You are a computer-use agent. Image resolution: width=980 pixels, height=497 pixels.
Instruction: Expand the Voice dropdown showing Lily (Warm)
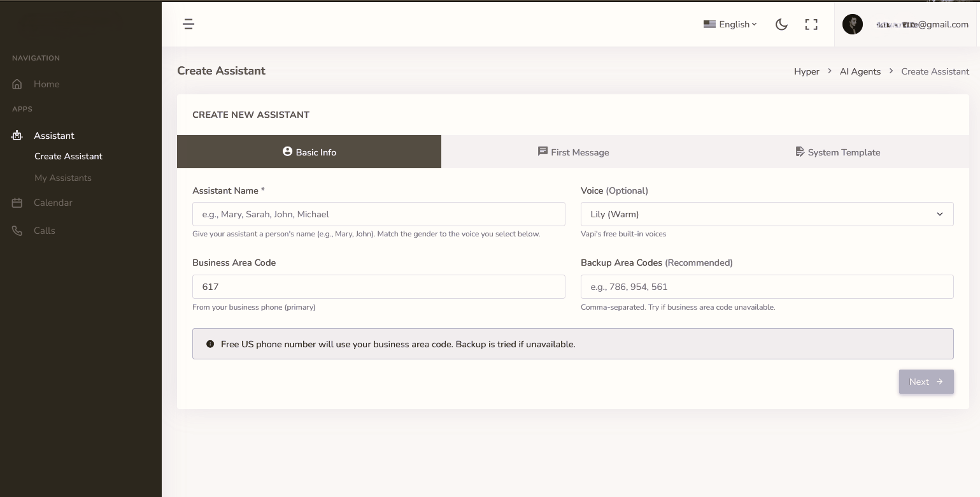tap(767, 214)
